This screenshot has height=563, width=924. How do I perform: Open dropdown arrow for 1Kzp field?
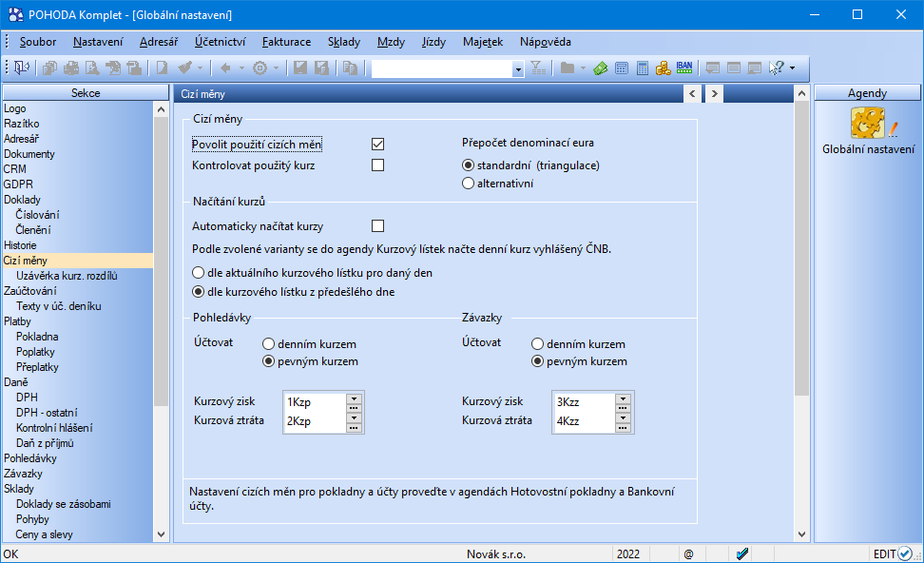pos(354,398)
